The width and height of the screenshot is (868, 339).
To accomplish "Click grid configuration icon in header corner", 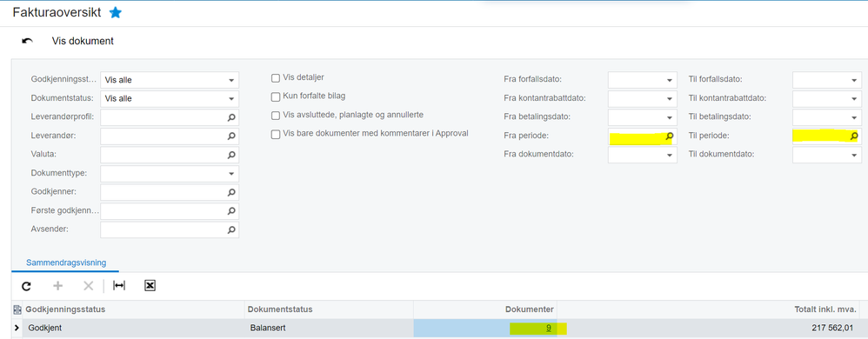I will tap(17, 309).
